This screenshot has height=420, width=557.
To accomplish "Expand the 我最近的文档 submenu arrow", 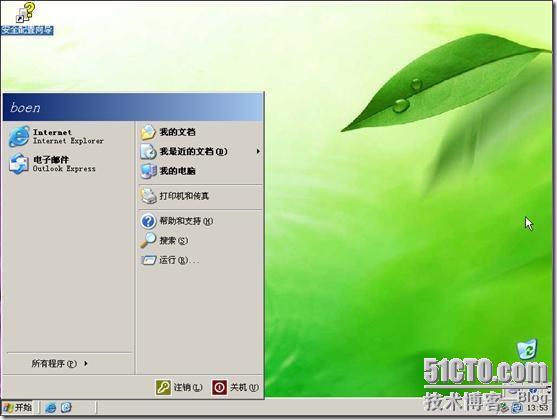I will (x=258, y=151).
